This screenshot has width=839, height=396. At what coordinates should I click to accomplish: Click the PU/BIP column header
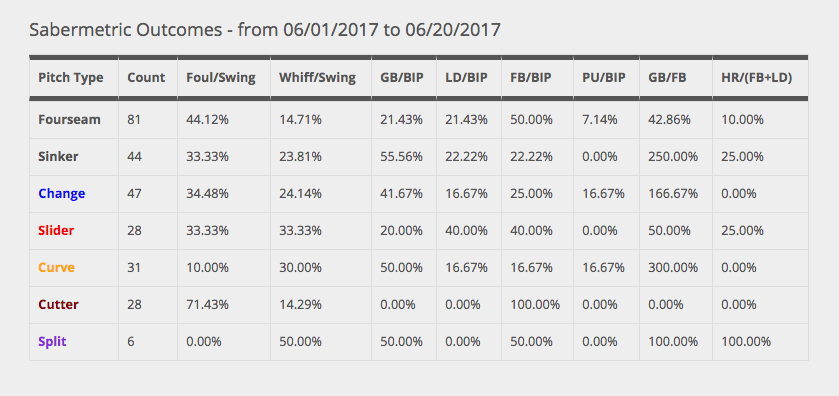[604, 78]
